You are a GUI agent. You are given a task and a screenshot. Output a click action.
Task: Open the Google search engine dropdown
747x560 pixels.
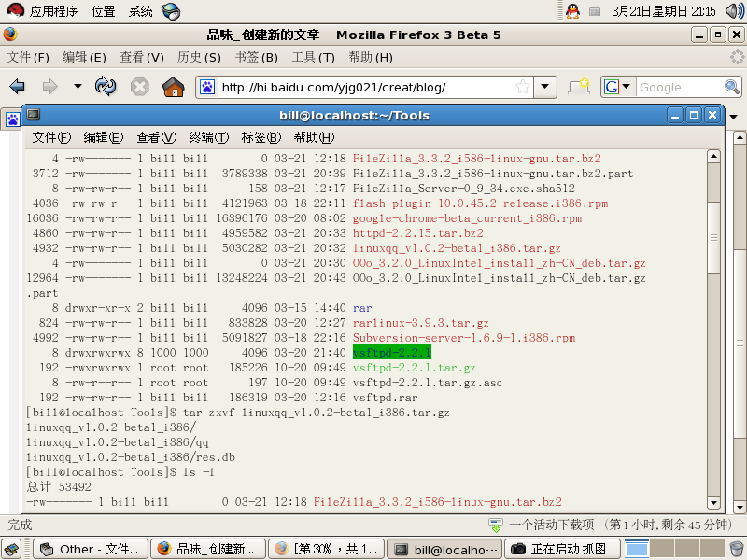point(618,87)
